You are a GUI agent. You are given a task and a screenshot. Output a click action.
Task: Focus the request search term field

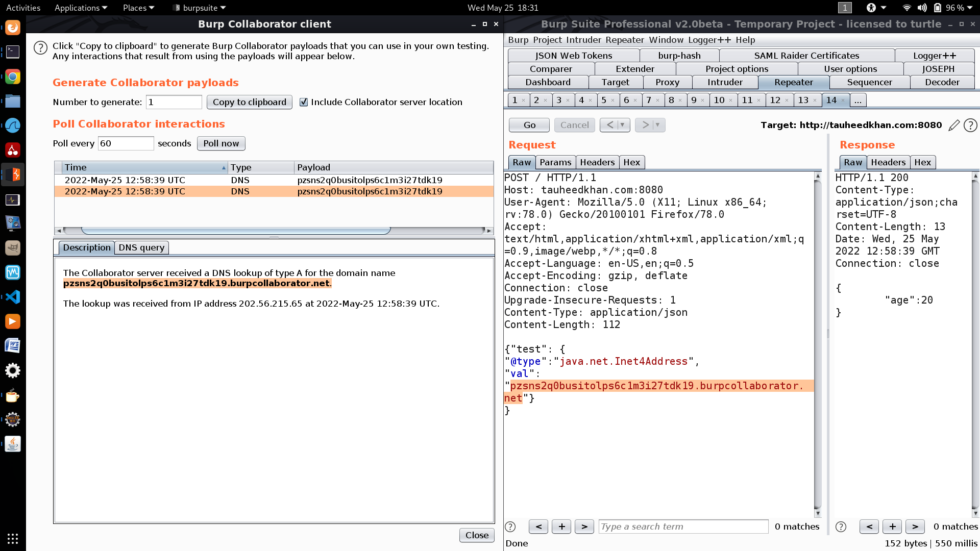pyautogui.click(x=683, y=527)
